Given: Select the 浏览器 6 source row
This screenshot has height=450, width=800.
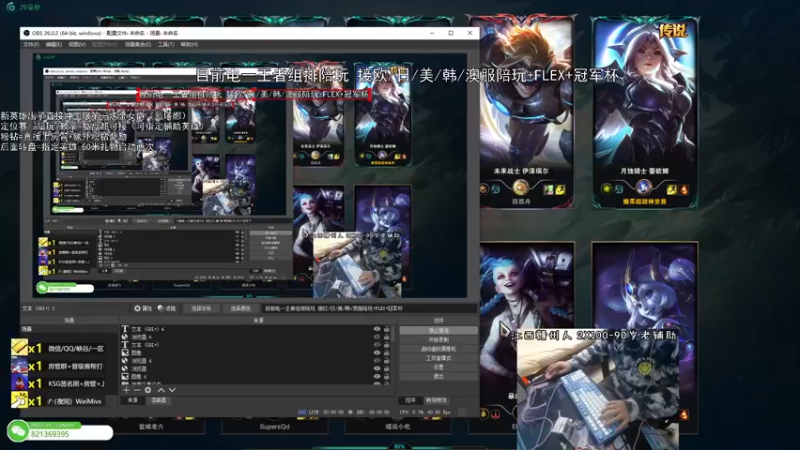Looking at the screenshot, I should coord(257,337).
